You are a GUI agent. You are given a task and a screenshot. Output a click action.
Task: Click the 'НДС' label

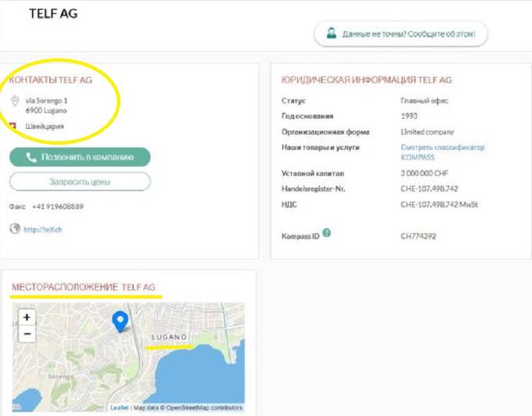(289, 204)
